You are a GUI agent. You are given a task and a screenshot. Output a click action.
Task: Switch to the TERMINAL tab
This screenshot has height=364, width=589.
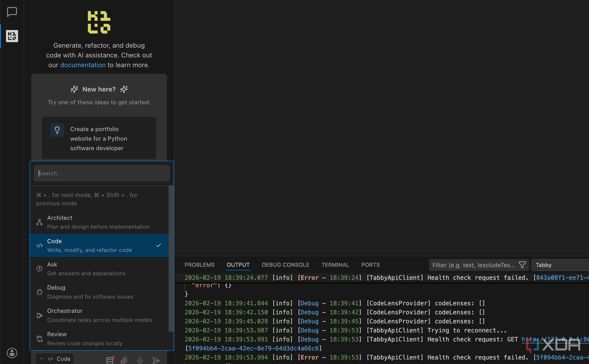point(335,265)
